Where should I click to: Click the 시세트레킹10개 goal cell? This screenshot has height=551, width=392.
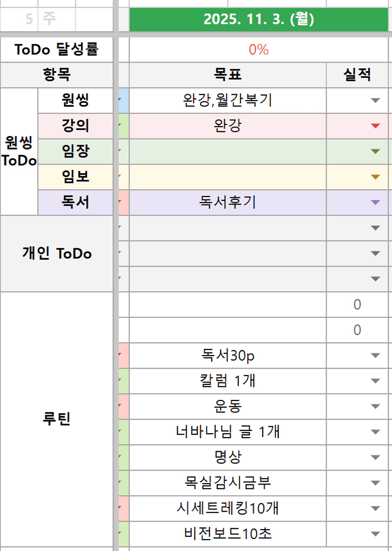tap(228, 509)
